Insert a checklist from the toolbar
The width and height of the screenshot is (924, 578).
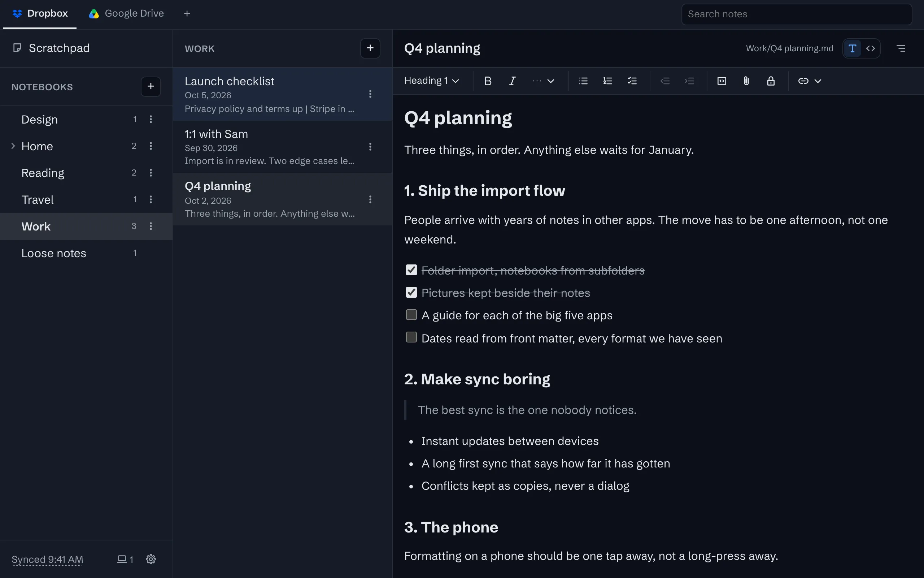pos(632,81)
